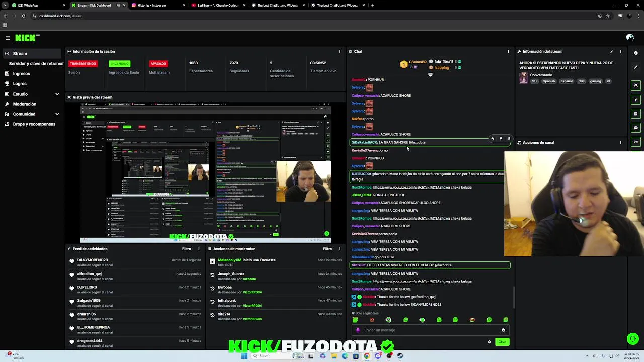The height and width of the screenshot is (362, 644).
Task: Open Steam from the Windows taskbar
Action: click(400, 356)
